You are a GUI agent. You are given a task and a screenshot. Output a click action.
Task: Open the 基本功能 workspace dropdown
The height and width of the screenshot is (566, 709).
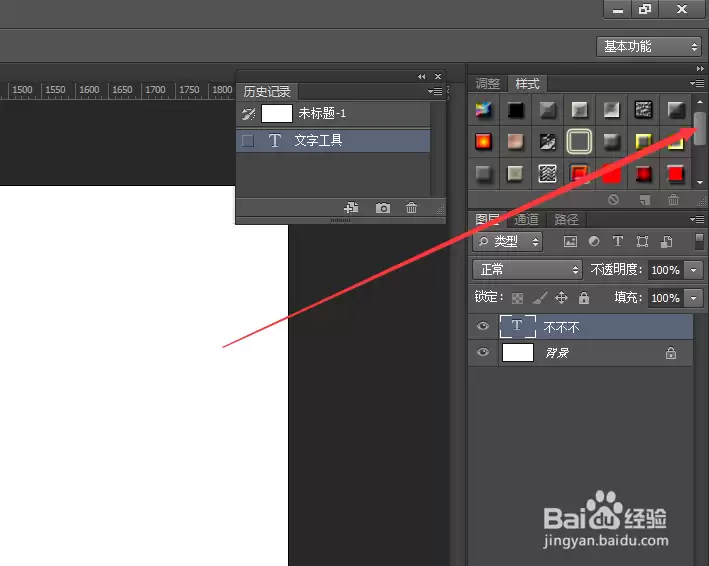(649, 47)
